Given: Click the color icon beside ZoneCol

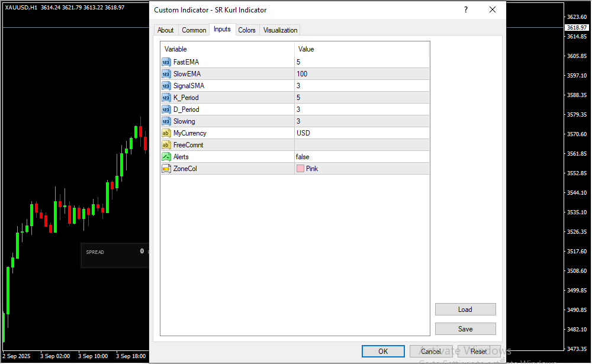Looking at the screenshot, I should (x=166, y=169).
